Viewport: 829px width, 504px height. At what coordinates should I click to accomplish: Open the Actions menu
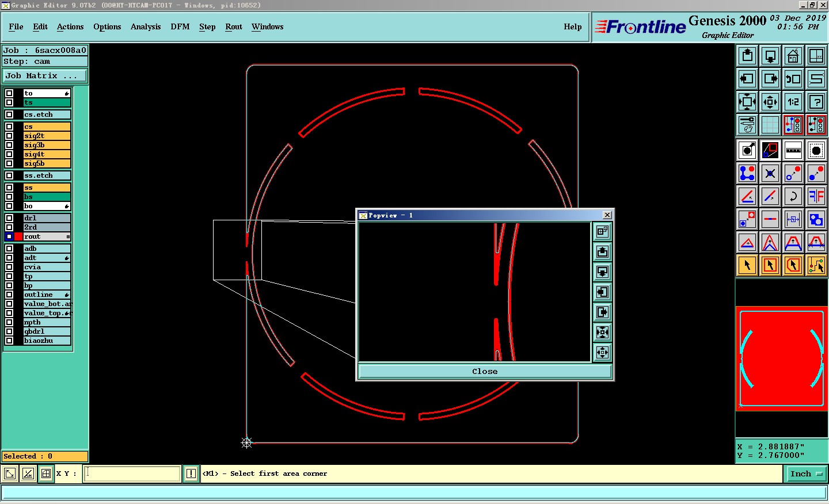pyautogui.click(x=70, y=27)
